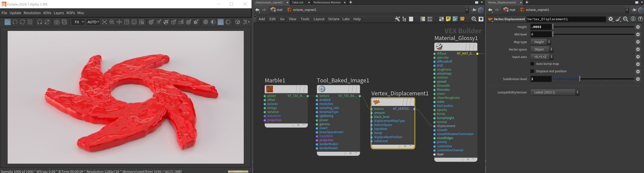
Task: Open the AOVs menu
Action: tap(47, 13)
